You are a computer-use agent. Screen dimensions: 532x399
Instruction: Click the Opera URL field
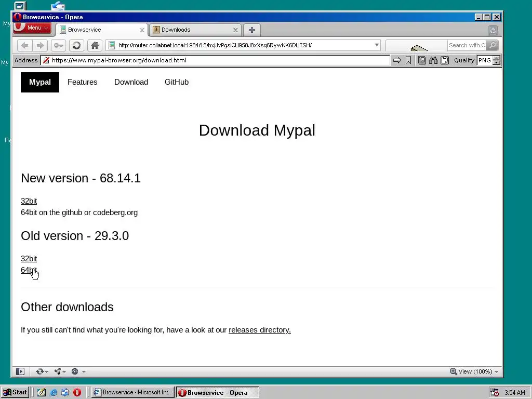coord(243,45)
